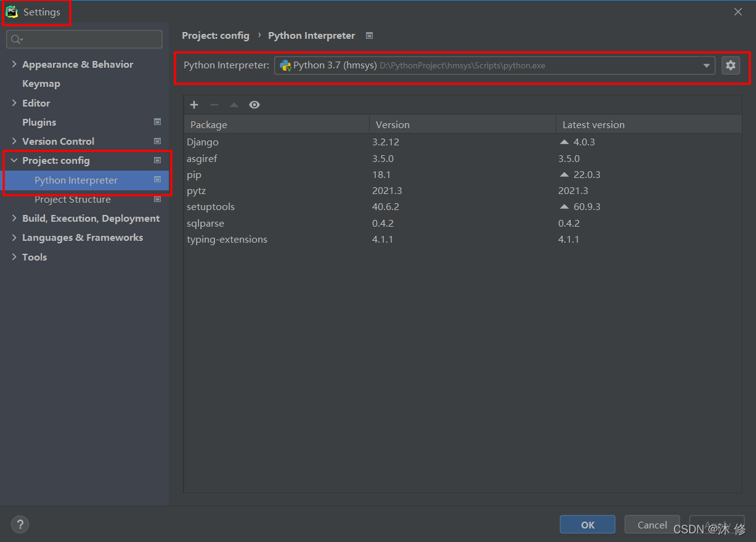Click the minus icon to uninstall package
Screen dimensions: 756x542
click(214, 105)
